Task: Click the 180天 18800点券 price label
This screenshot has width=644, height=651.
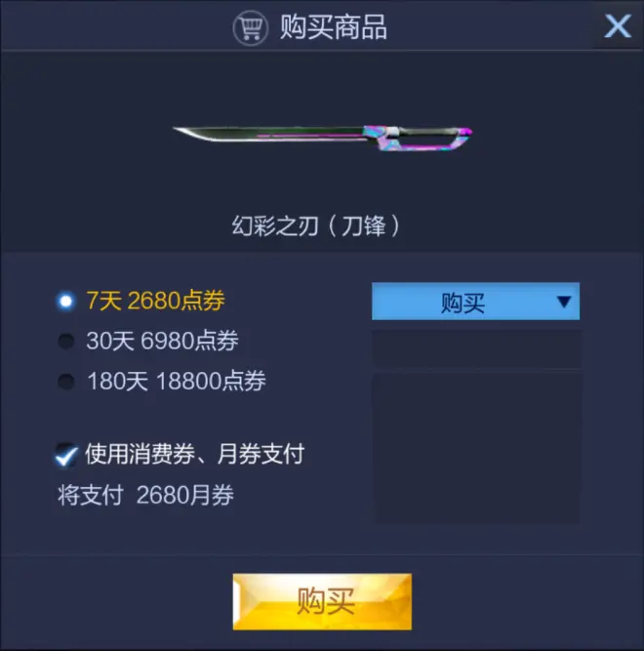Action: tap(177, 382)
